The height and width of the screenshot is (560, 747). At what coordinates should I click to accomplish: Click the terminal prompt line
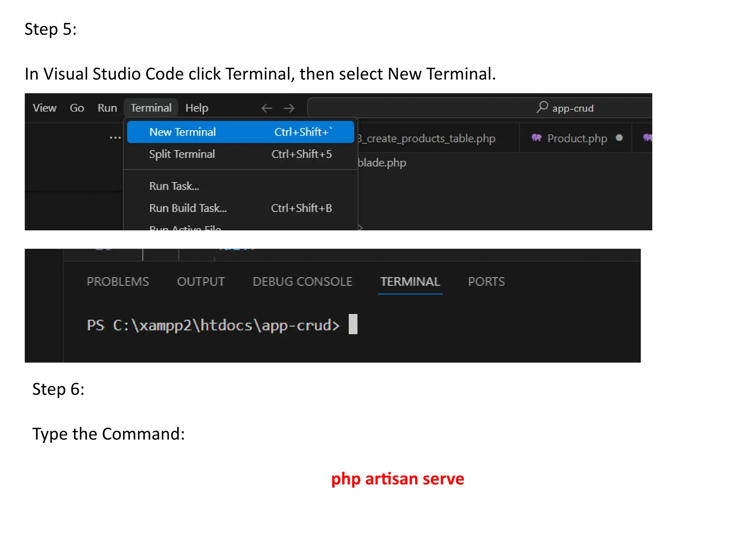(222, 325)
